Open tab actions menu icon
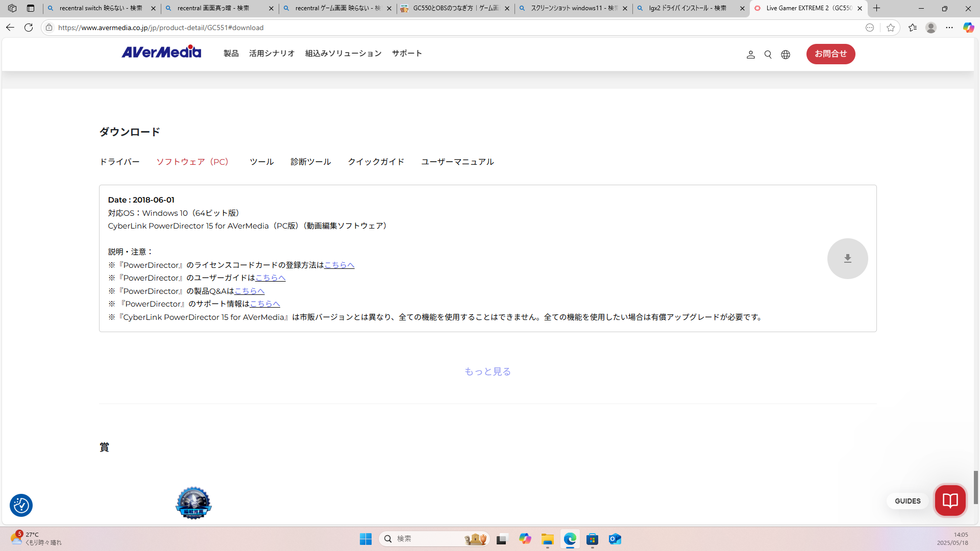 pos(31,8)
